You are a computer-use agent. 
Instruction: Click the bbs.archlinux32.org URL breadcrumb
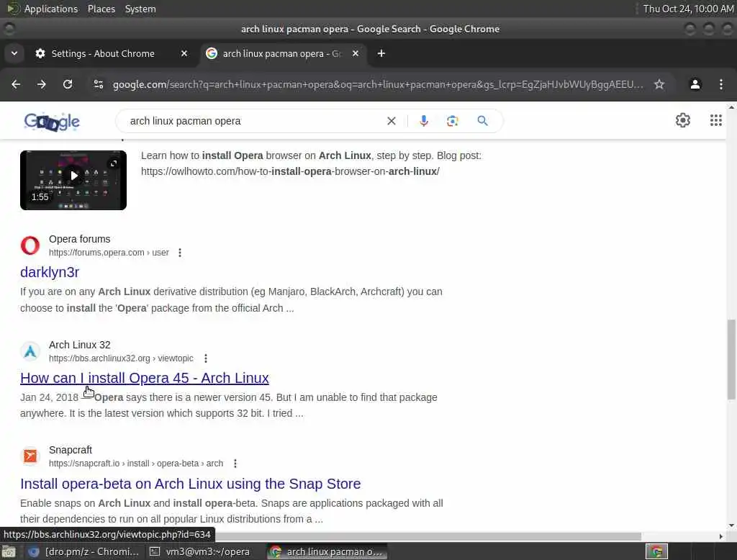coord(121,358)
